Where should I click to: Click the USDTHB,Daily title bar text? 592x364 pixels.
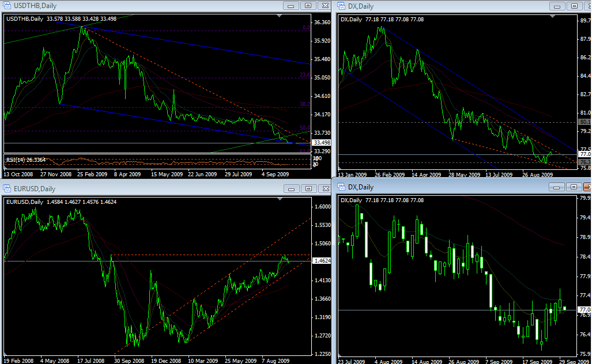[x=35, y=6]
